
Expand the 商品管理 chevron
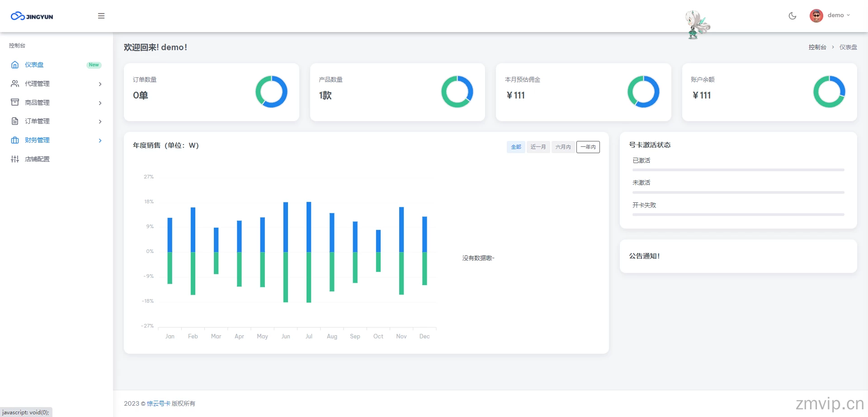[x=100, y=103]
